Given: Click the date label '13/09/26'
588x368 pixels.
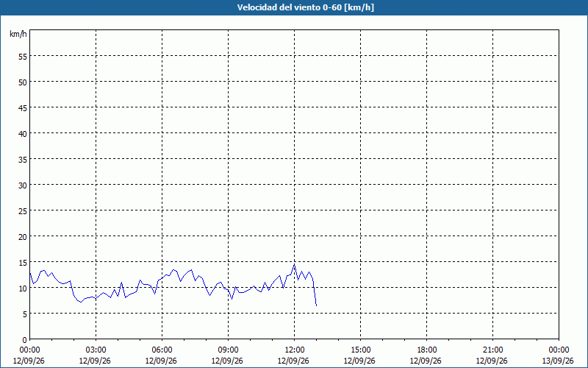Looking at the screenshot, I should coord(558,361).
